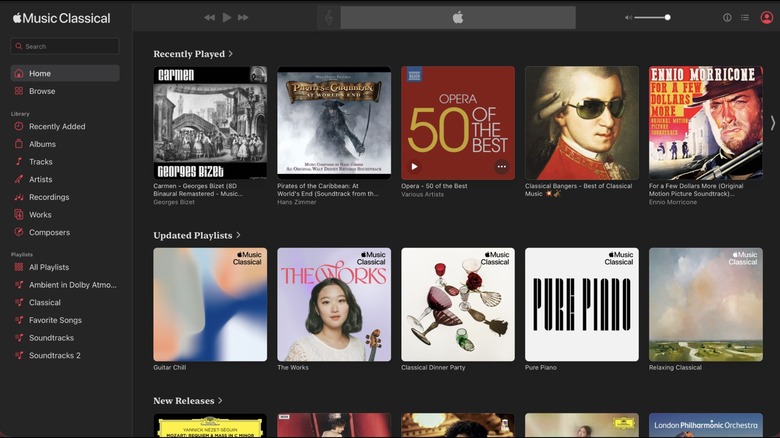Screen dimensions: 780x438
Task: Adjust the volume slider
Action: [x=652, y=17]
